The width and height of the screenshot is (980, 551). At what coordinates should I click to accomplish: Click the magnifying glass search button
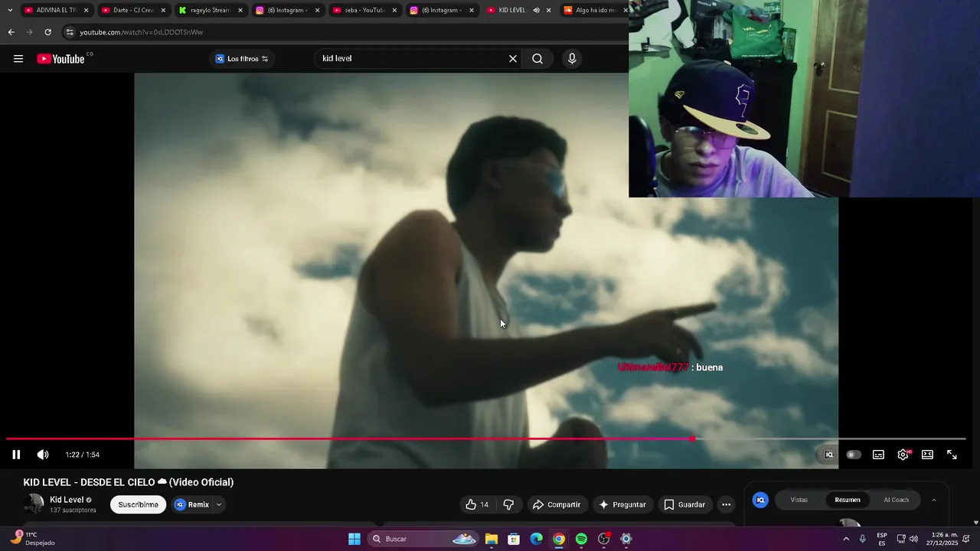(x=537, y=59)
